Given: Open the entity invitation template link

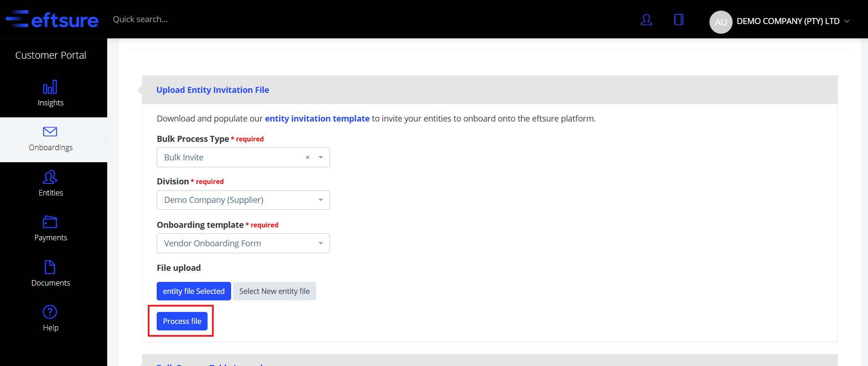Looking at the screenshot, I should (317, 119).
